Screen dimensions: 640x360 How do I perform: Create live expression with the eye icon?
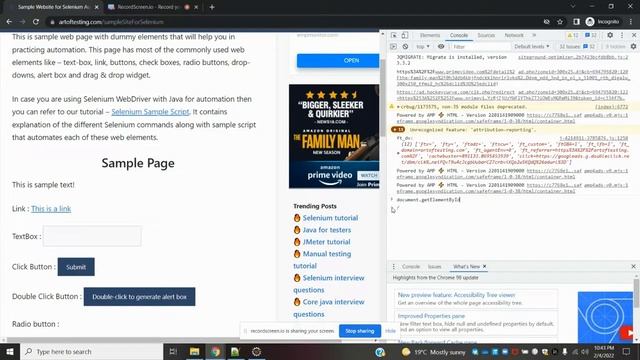click(441, 47)
